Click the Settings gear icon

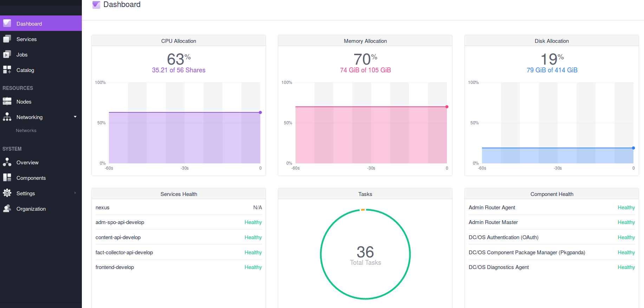click(x=7, y=193)
